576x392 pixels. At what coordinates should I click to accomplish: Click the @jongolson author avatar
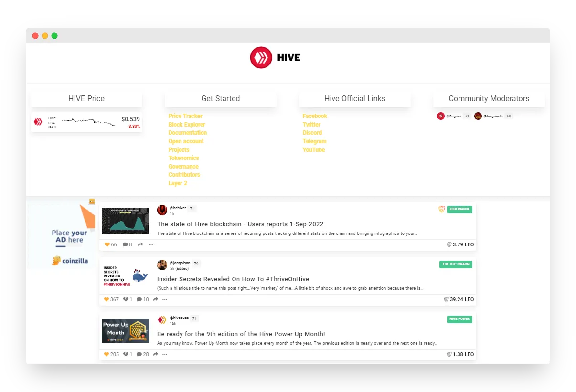162,265
